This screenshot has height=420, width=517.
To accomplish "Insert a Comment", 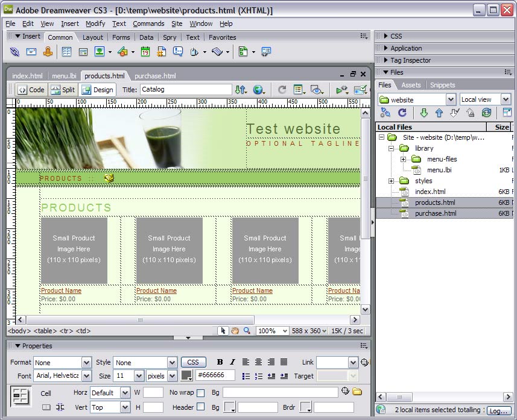I will [178, 52].
